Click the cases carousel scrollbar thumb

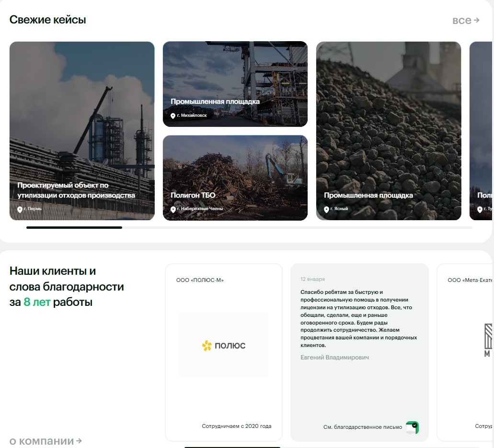74,227
